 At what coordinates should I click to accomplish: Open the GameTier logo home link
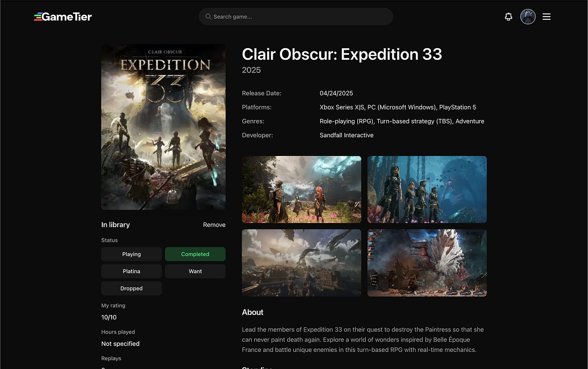63,17
